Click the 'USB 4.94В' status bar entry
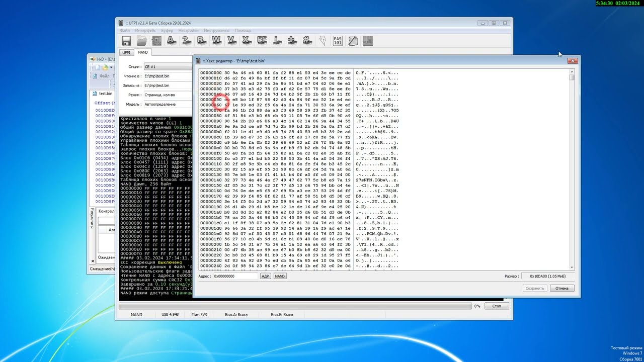644x362 pixels. pos(170,315)
